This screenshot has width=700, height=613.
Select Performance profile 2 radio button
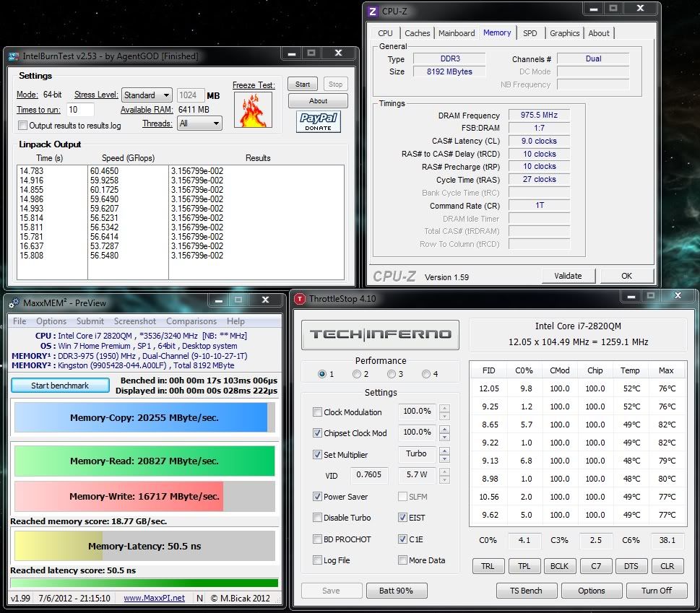[357, 374]
